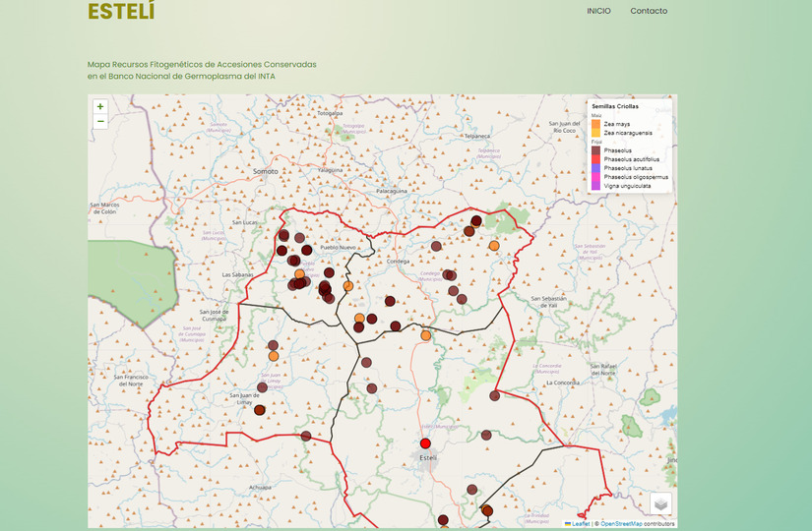The height and width of the screenshot is (531, 812).
Task: Click the Phaseolus acutifolius red swatch
Action: (596, 159)
